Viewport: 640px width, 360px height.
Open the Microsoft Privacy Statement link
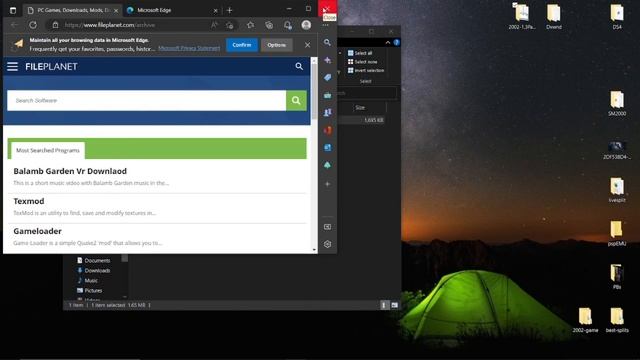tap(189, 48)
